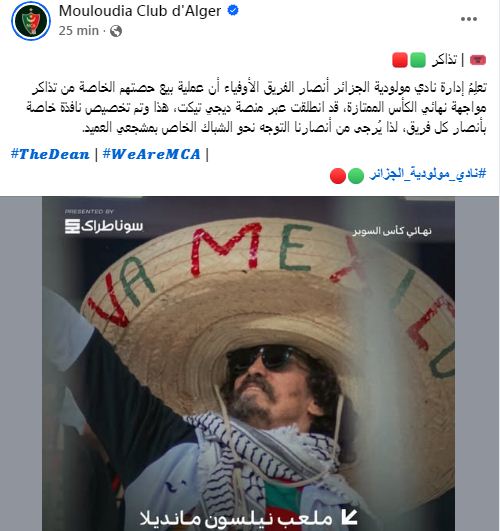Open the #WeAreMCA hashtag

[151, 154]
